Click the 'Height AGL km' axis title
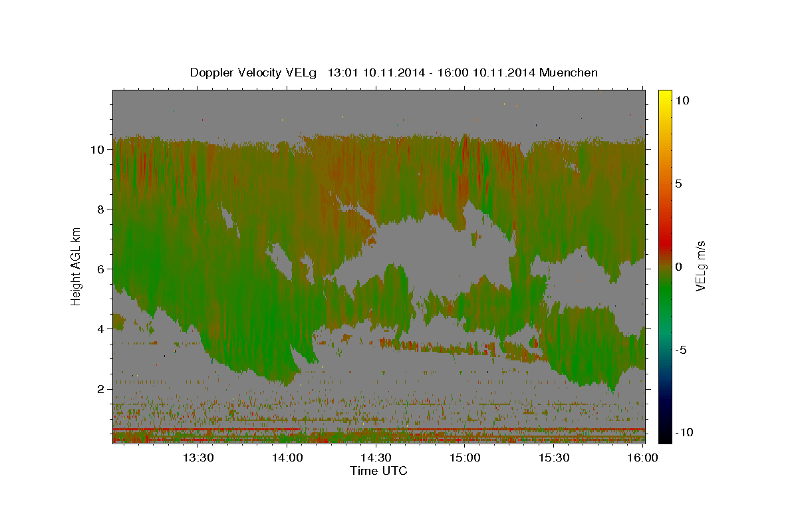The image size is (798, 532). pos(76,266)
